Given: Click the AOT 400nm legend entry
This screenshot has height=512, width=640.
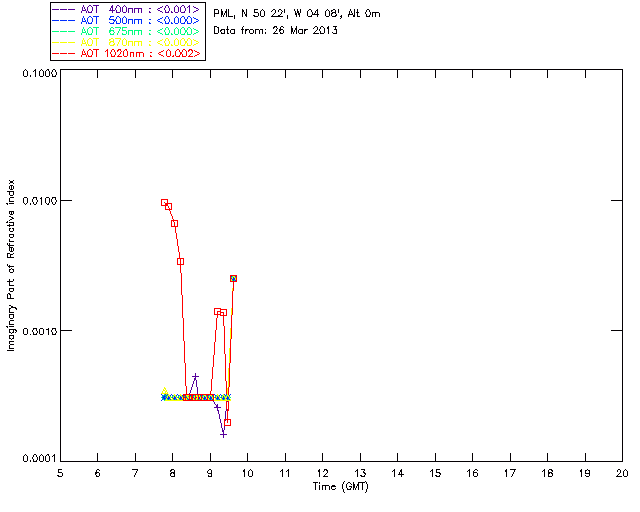Looking at the screenshot, I should (x=127, y=9).
